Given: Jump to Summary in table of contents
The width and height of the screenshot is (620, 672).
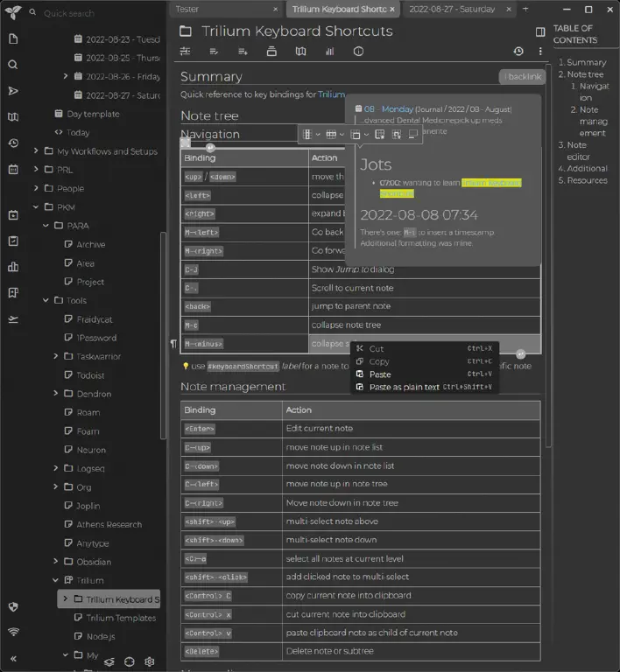Looking at the screenshot, I should tap(587, 62).
